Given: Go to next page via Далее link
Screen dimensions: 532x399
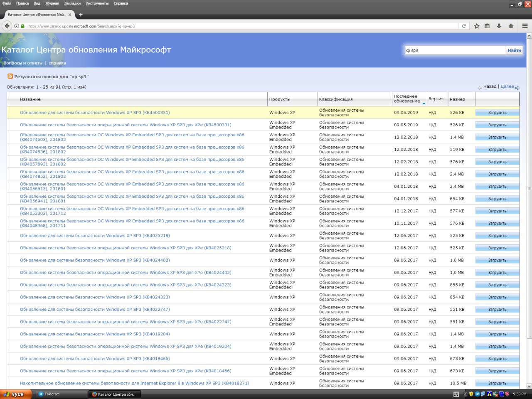Looking at the screenshot, I should (x=507, y=86).
